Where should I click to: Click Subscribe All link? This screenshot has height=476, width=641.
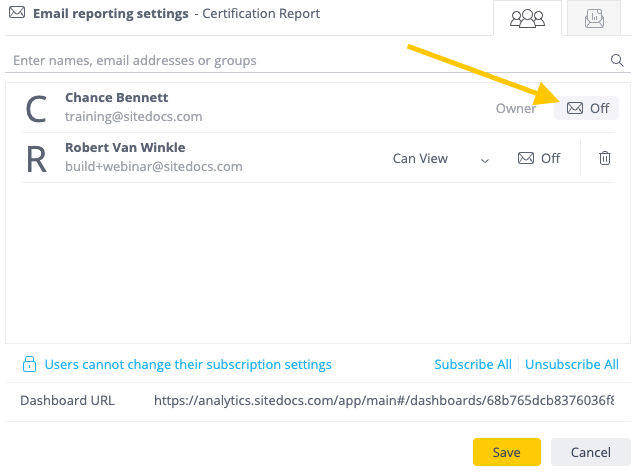tap(473, 364)
